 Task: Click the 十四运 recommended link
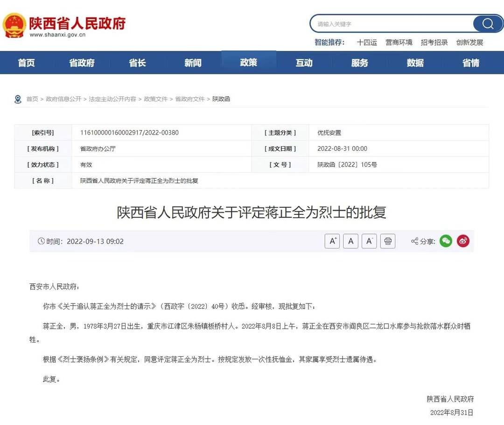coord(367,42)
